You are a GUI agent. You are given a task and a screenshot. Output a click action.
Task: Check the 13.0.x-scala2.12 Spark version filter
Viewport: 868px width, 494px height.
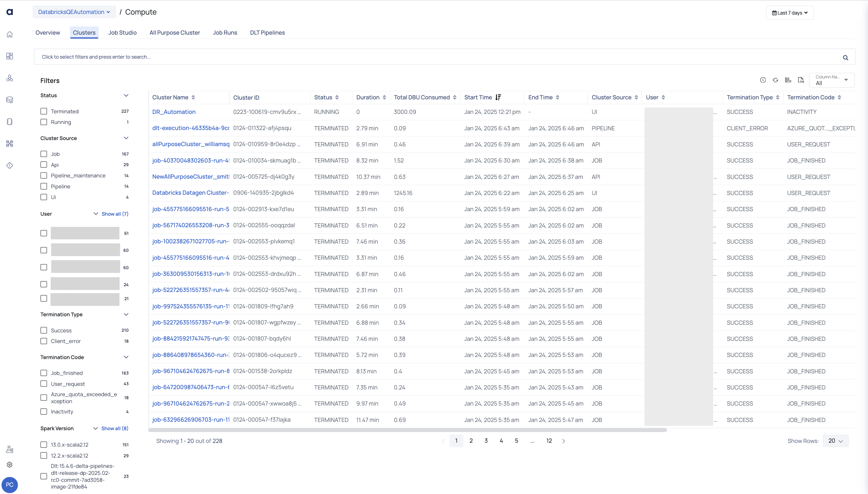[44, 444]
